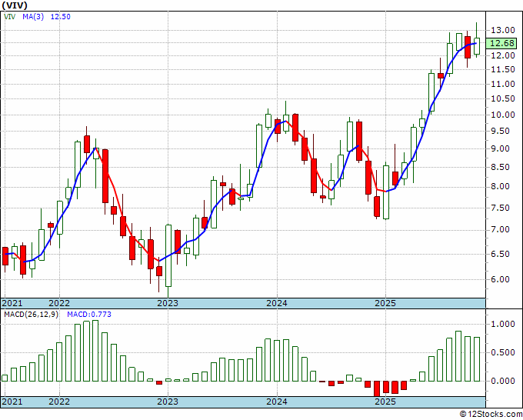Click 2025 on the price chart time axis
523x420 pixels.
(x=385, y=303)
